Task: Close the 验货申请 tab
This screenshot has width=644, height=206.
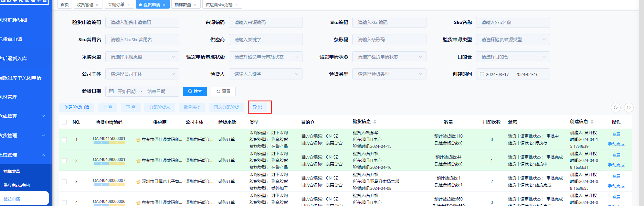Action: 164,5
